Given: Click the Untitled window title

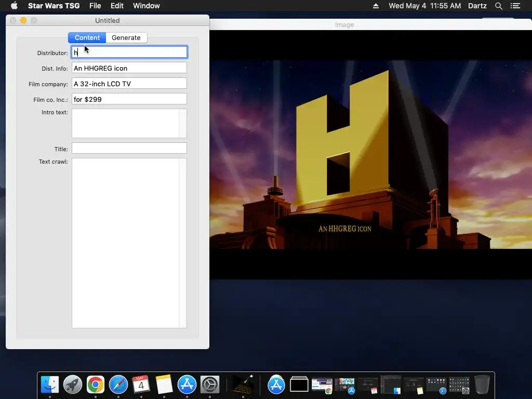Looking at the screenshot, I should [107, 20].
